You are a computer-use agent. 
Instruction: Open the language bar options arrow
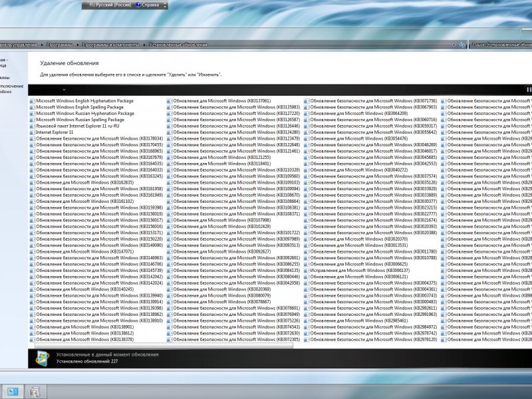165,5
